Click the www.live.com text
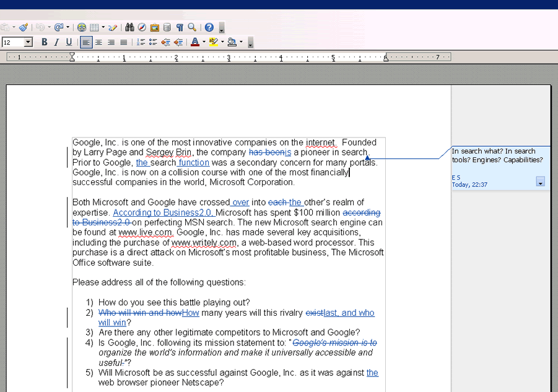 pyautogui.click(x=146, y=232)
